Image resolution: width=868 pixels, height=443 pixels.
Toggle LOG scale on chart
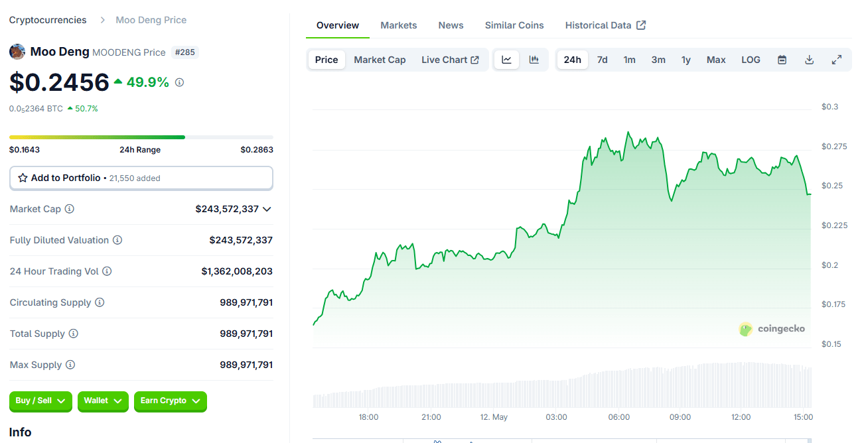(751, 60)
